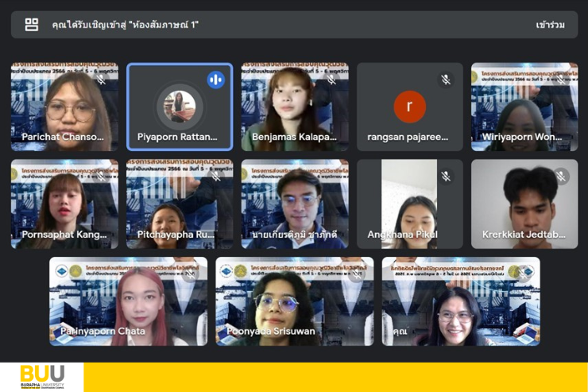Image resolution: width=588 pixels, height=392 pixels.
Task: Click the เข้าร่วม join button
Action: click(550, 25)
